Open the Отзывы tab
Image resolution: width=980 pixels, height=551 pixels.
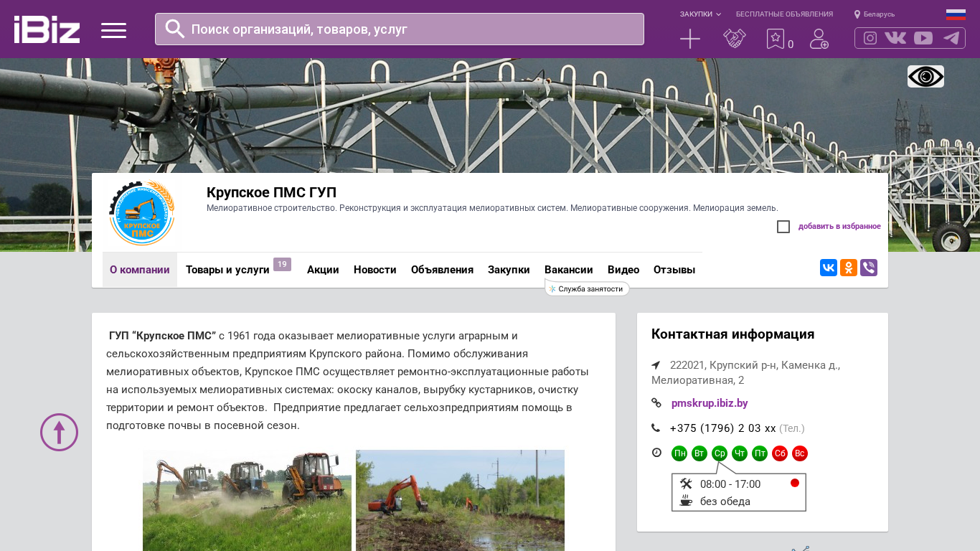pyautogui.click(x=674, y=270)
